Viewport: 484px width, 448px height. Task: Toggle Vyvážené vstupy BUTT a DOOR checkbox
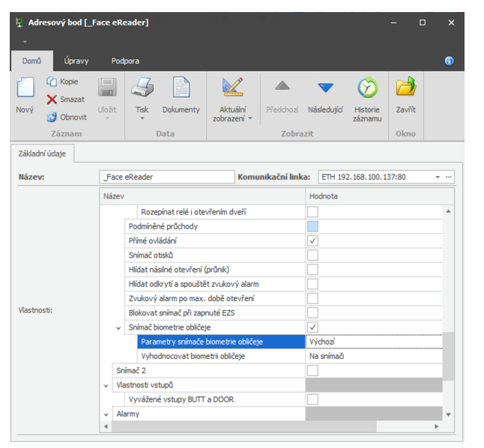click(x=312, y=399)
